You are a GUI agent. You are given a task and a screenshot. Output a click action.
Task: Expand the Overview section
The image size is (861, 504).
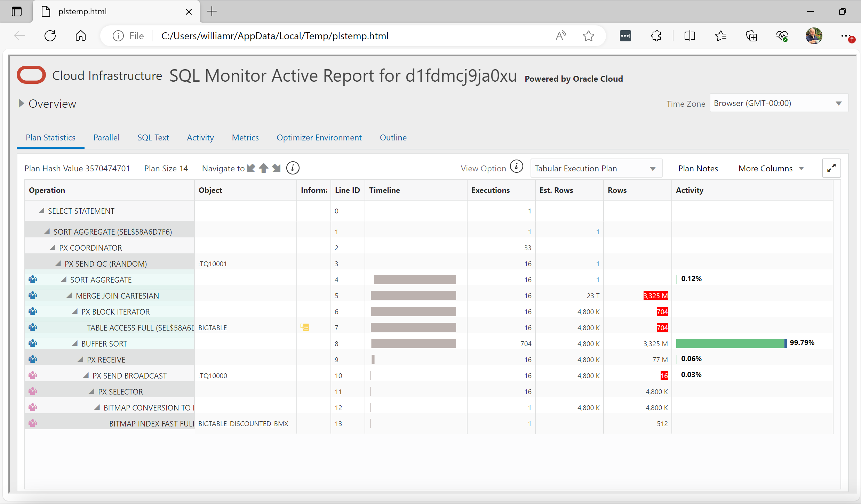pyautogui.click(x=21, y=103)
